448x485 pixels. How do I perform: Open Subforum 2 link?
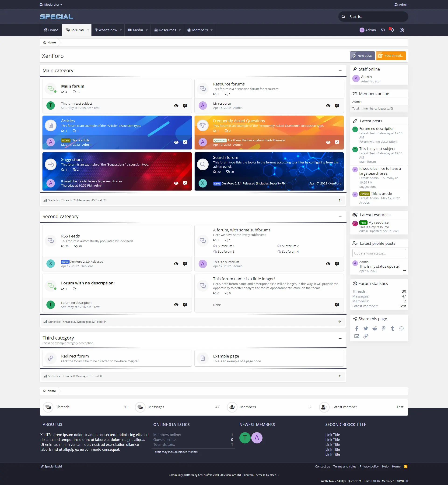point(290,246)
